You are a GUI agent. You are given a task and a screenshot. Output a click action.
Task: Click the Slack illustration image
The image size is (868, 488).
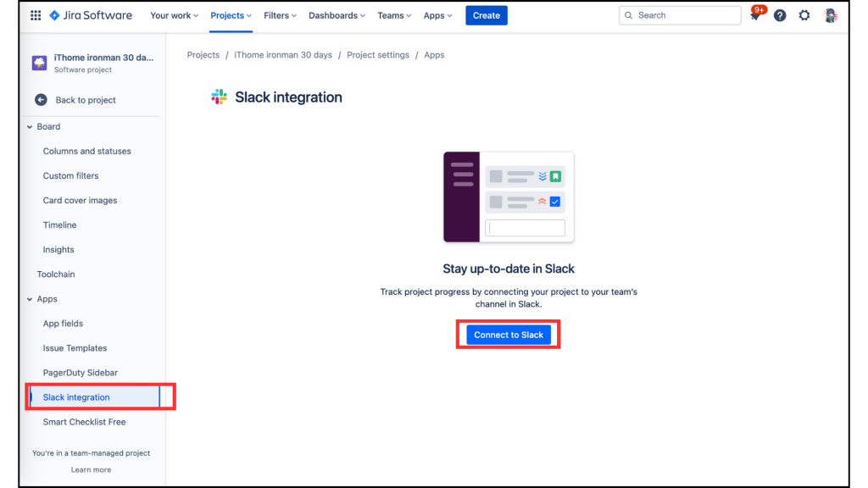pos(509,197)
